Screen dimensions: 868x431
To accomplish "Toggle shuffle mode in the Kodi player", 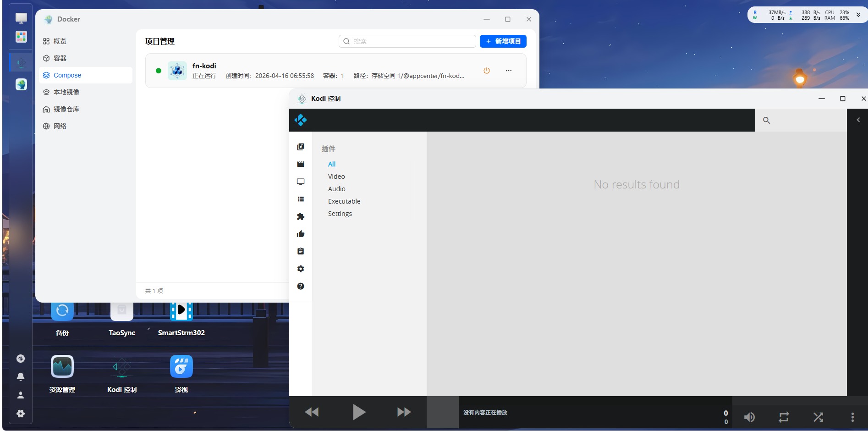I will 818,417.
